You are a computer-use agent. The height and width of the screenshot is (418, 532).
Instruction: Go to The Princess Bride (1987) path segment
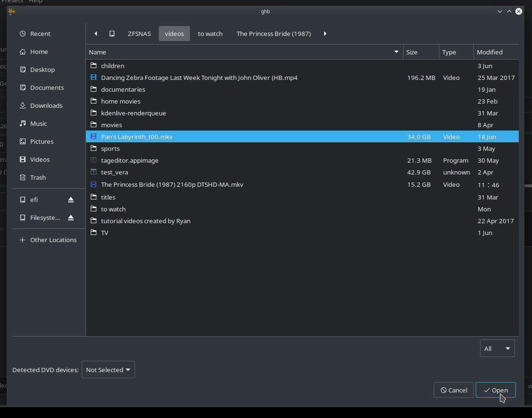[x=274, y=34]
